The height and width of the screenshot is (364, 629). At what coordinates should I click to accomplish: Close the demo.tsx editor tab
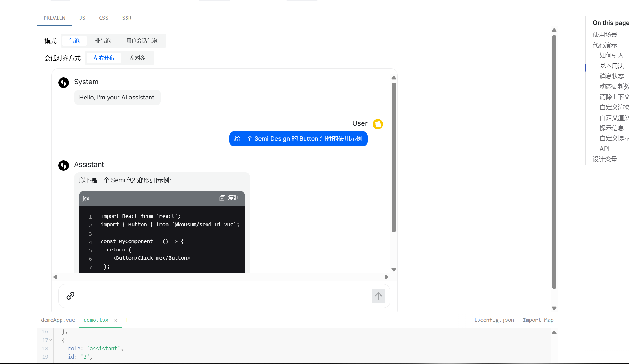click(x=115, y=320)
